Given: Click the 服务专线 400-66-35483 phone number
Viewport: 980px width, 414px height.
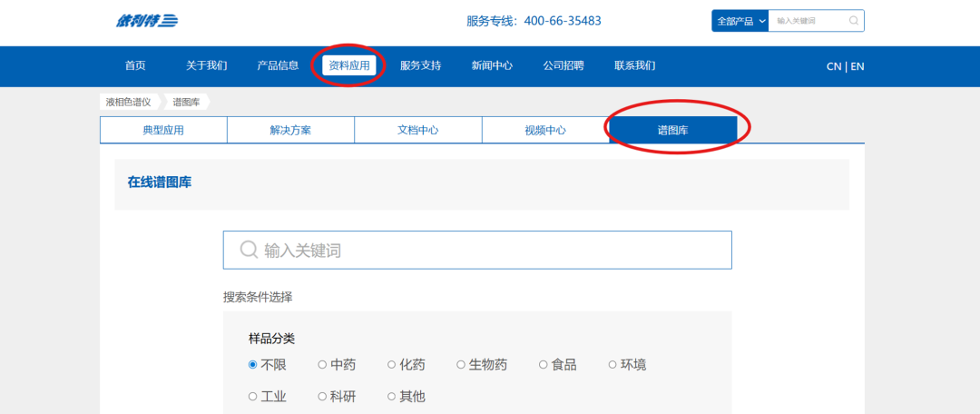Looking at the screenshot, I should (x=534, y=21).
